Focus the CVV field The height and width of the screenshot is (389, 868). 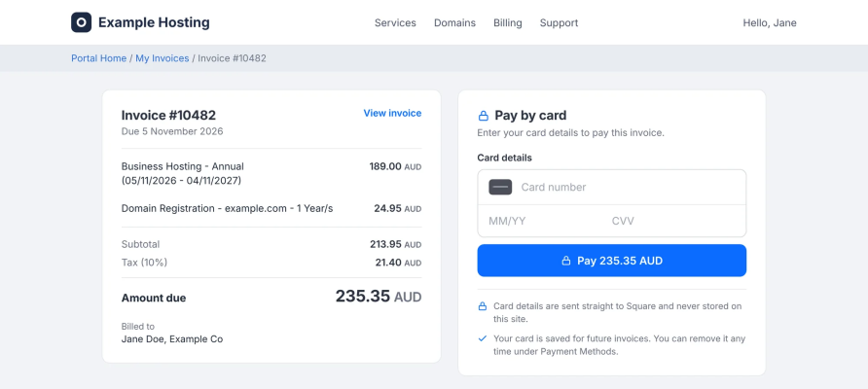coord(673,222)
